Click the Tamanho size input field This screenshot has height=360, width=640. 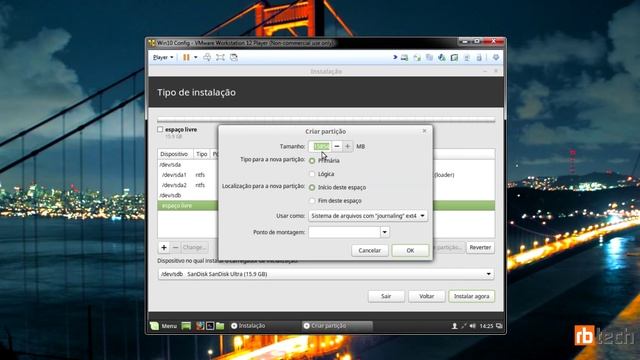pos(320,146)
